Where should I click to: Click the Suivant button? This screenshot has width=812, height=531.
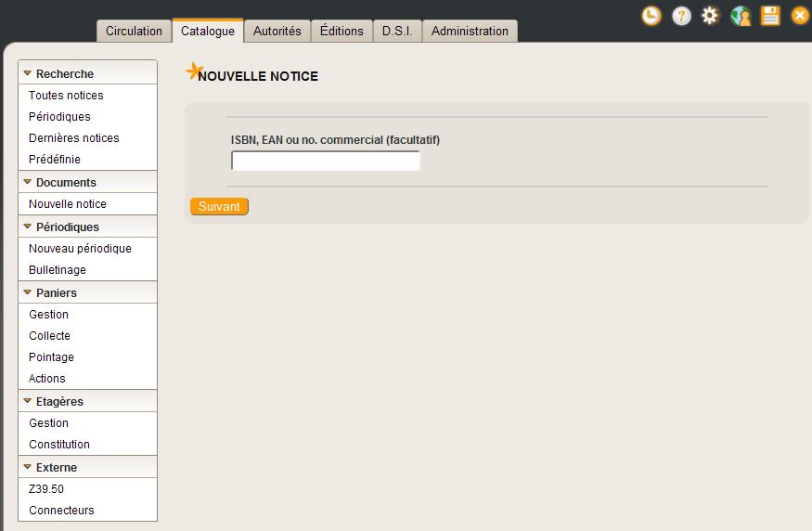219,206
